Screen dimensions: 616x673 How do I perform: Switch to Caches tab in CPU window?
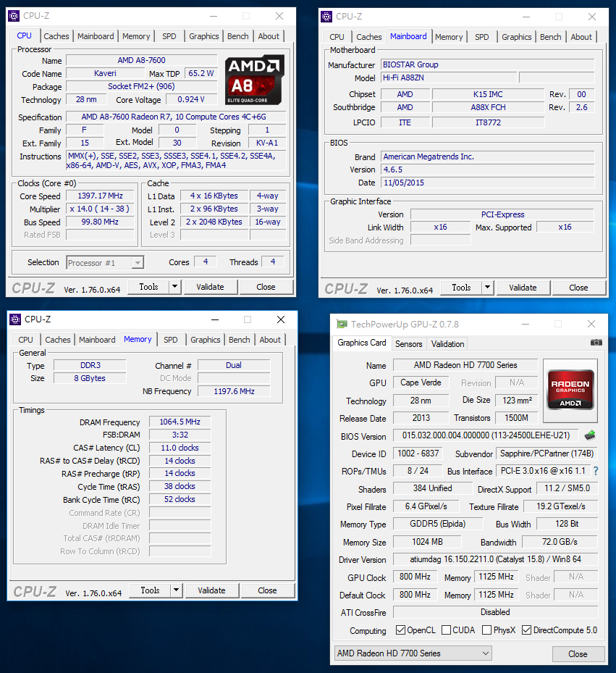point(56,36)
